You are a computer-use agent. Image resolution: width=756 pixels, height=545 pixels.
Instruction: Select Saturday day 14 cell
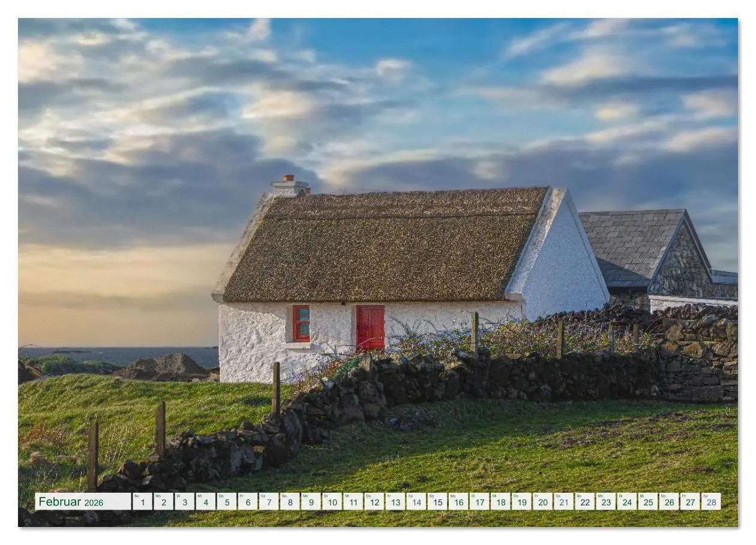(x=416, y=502)
